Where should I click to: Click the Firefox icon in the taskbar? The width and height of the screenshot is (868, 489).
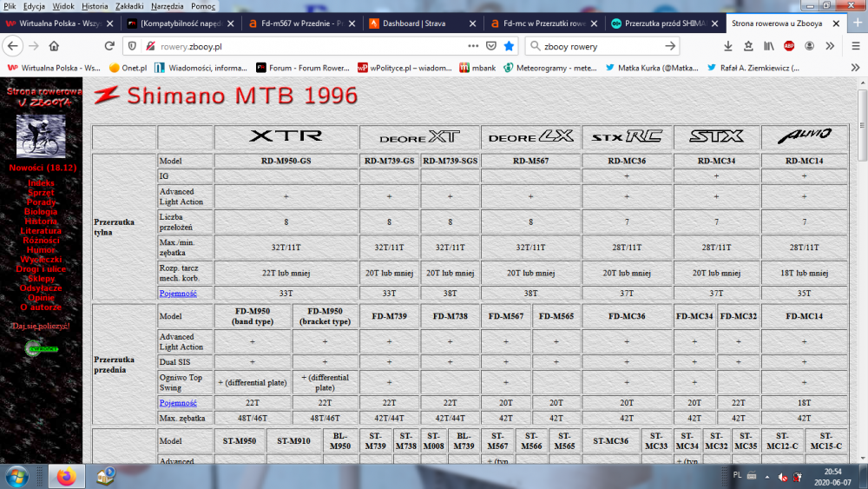pyautogui.click(x=66, y=476)
